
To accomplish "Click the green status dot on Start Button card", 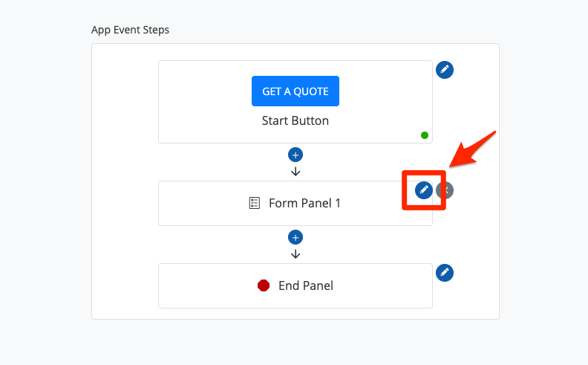I will 425,135.
